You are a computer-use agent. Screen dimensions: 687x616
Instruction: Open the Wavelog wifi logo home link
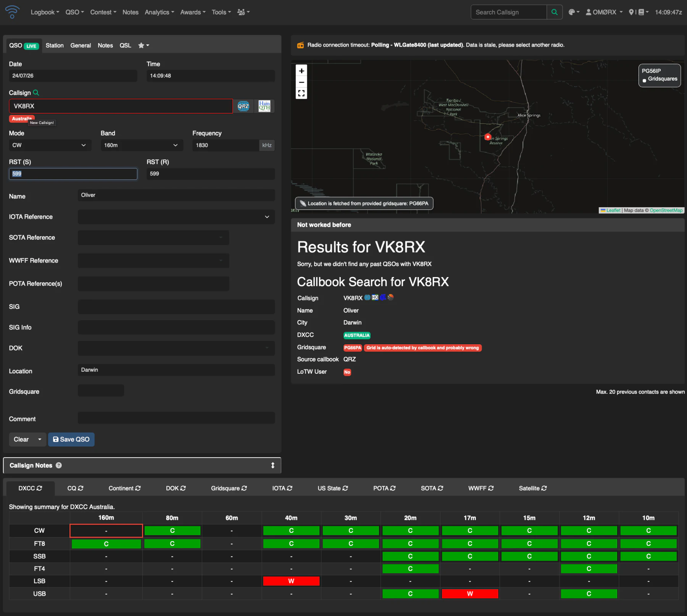point(12,12)
